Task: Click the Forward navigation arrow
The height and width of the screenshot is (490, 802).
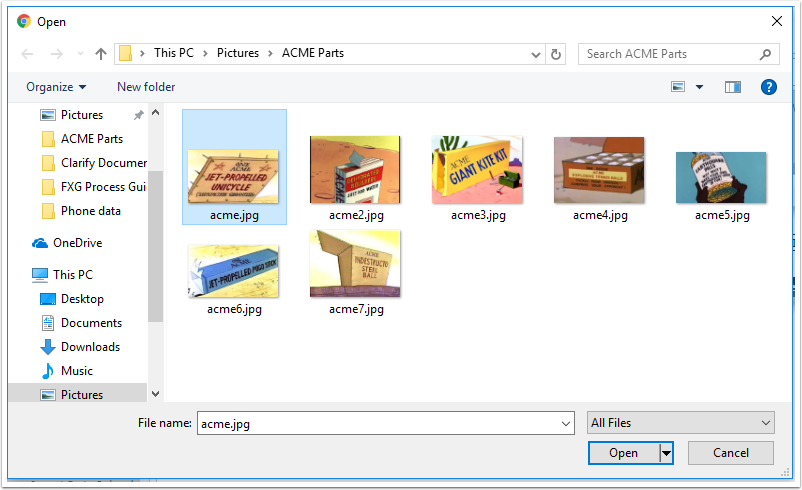Action: (56, 54)
